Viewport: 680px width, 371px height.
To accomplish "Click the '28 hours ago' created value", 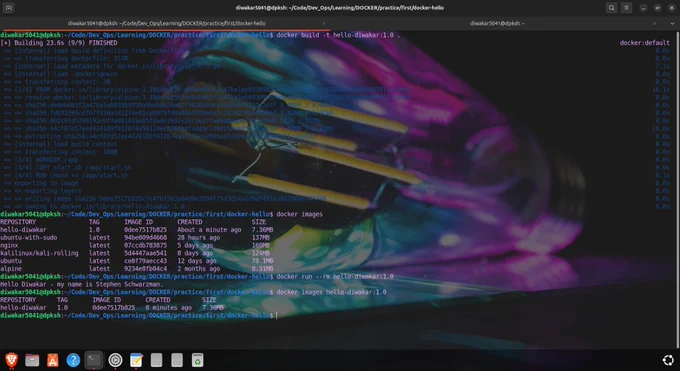I will pyautogui.click(x=199, y=238).
